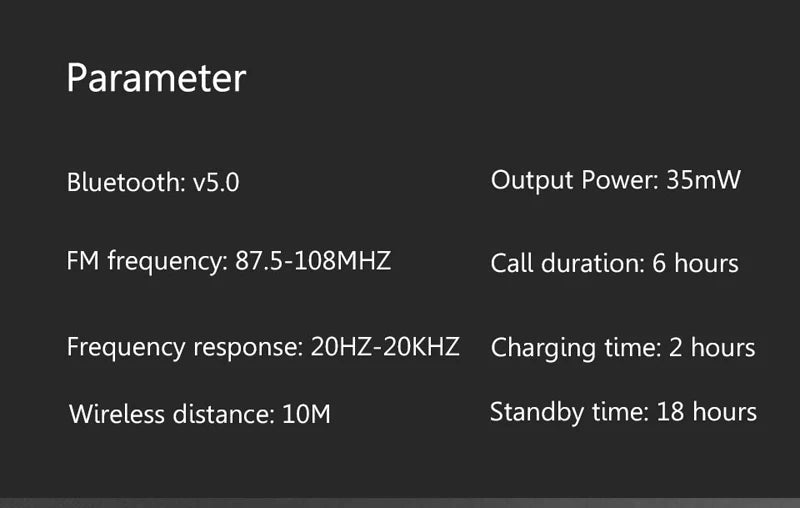The height and width of the screenshot is (508, 800).
Task: Select the 2 hours charging value
Action: [x=712, y=348]
